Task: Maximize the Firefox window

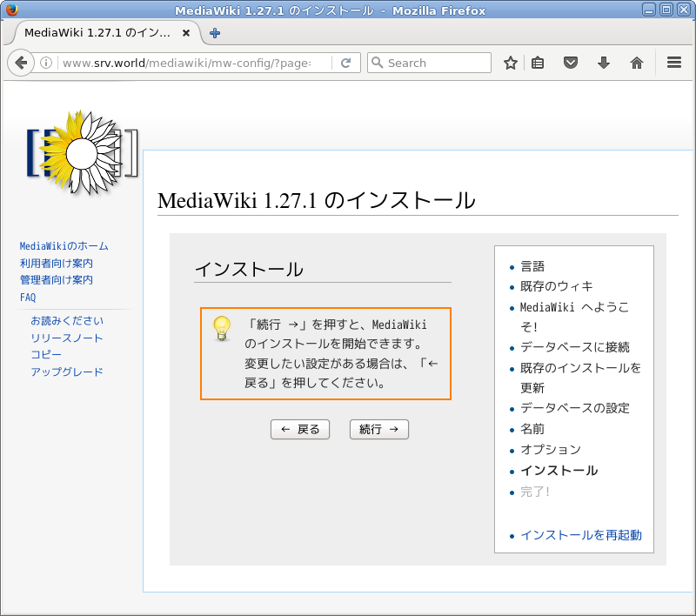Action: (666, 10)
